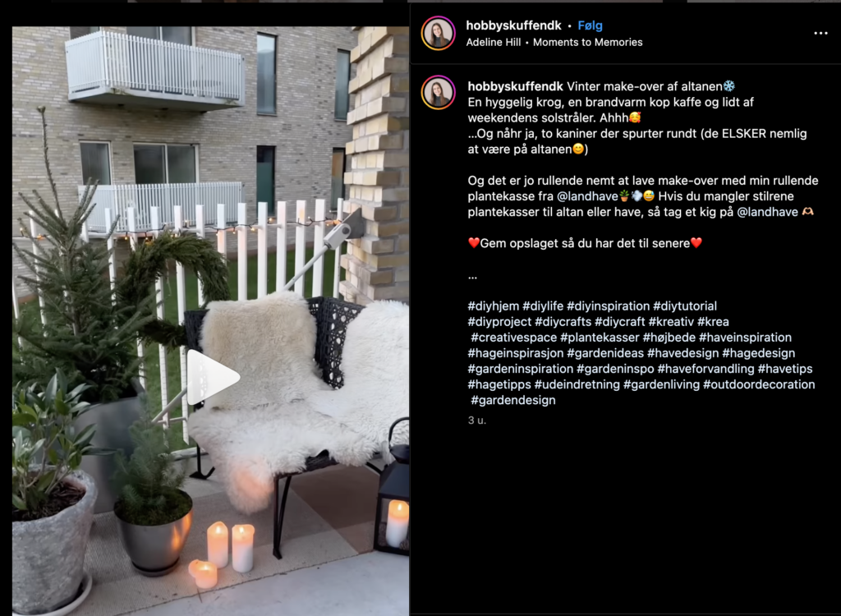Play the balcony makeover video
Viewport: 841px width, 616px height.
coord(213,377)
